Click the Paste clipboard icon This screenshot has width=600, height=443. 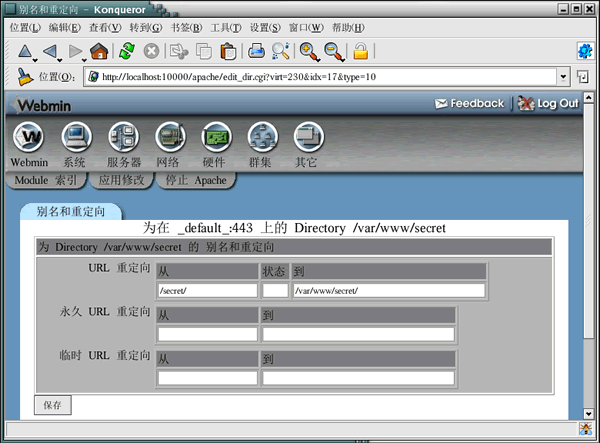pyautogui.click(x=228, y=51)
